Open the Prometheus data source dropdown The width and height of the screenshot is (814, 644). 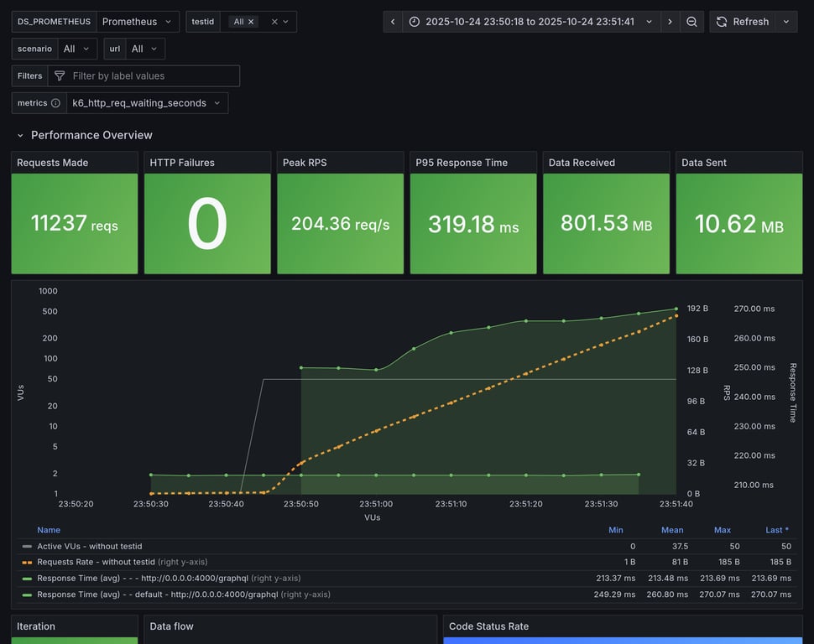138,22
